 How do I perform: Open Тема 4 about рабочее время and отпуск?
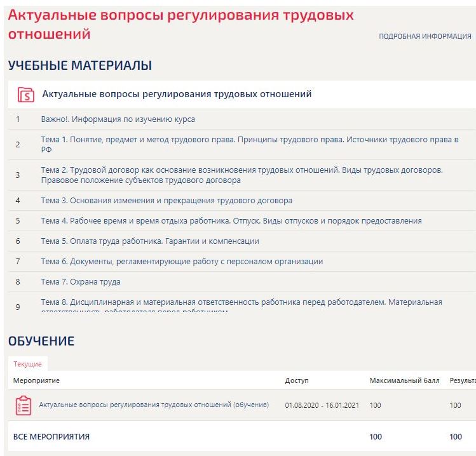(x=231, y=221)
